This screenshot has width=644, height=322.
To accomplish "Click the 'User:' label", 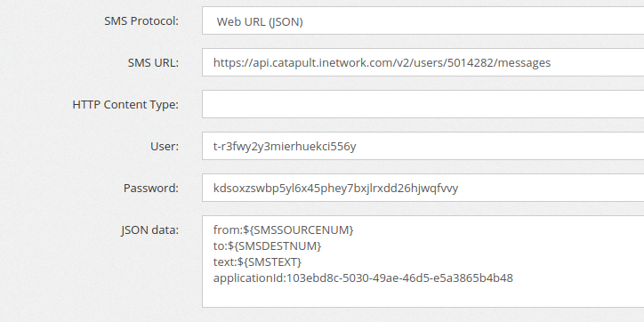I will [x=165, y=146].
